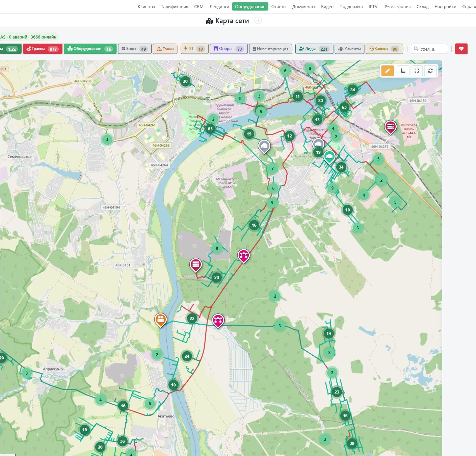
Task: Open the CRM menu
Action: [199, 6]
